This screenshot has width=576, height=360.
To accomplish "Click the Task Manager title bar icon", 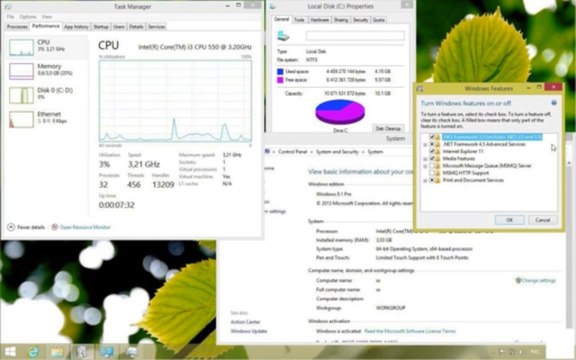I will pyautogui.click(x=8, y=6).
